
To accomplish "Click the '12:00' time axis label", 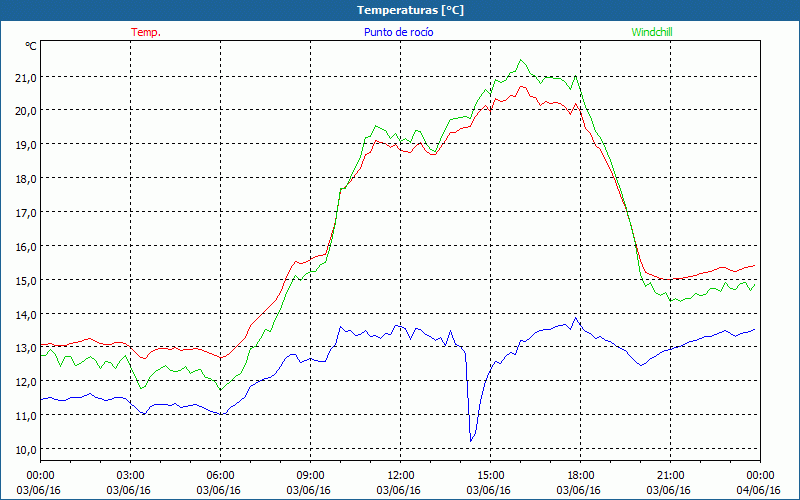I will click(x=401, y=476).
